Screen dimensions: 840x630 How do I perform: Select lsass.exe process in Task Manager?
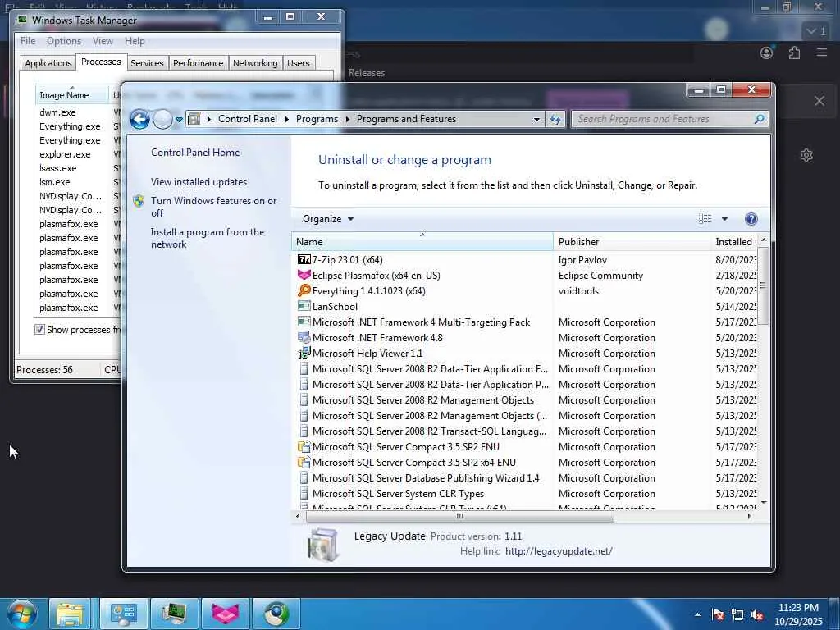click(x=58, y=168)
